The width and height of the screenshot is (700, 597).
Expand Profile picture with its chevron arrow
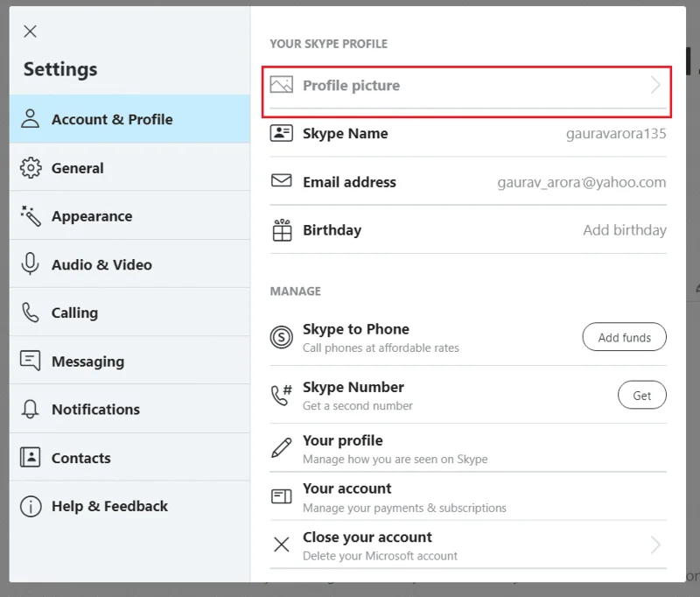tap(655, 85)
